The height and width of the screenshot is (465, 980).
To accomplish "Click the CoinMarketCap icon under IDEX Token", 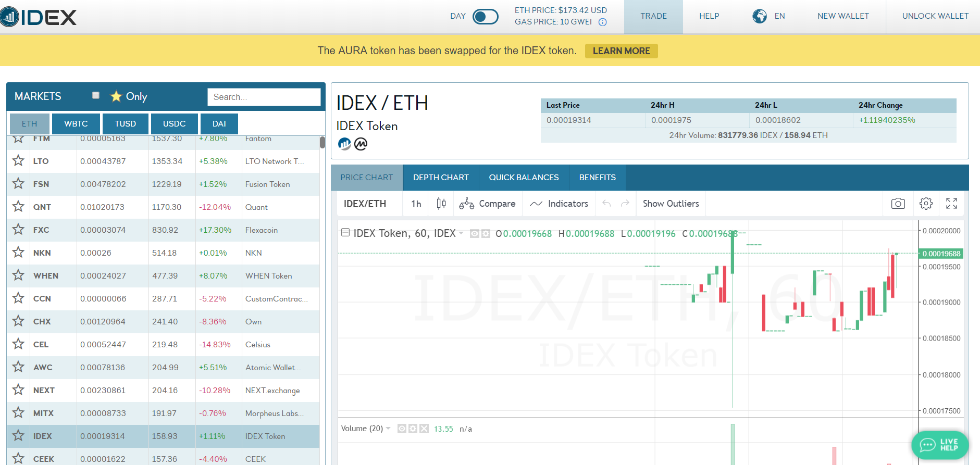I will click(x=361, y=144).
